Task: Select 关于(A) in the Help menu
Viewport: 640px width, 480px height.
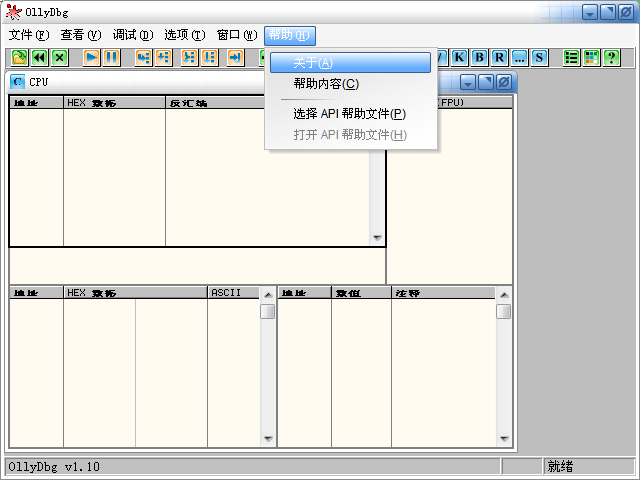Action: pos(350,63)
